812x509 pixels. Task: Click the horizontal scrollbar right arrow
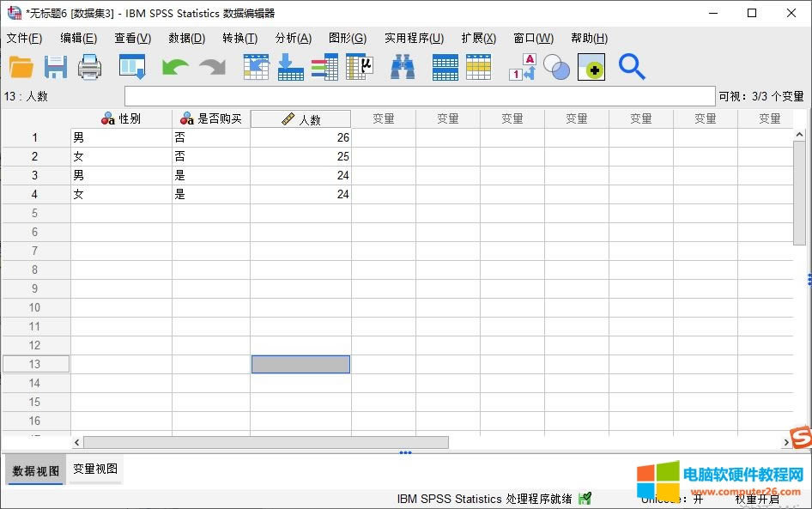785,442
